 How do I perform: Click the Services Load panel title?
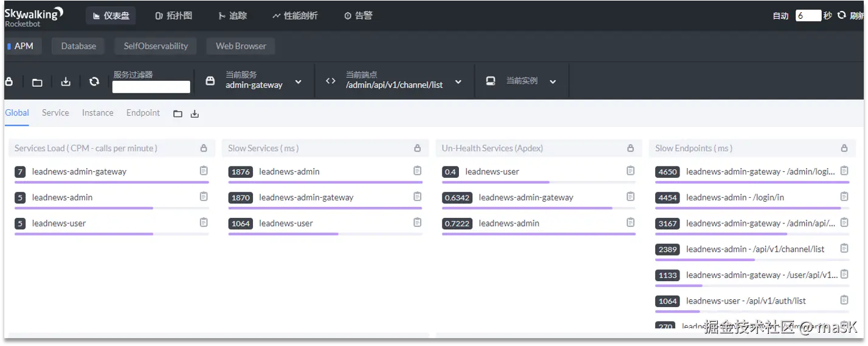click(86, 148)
